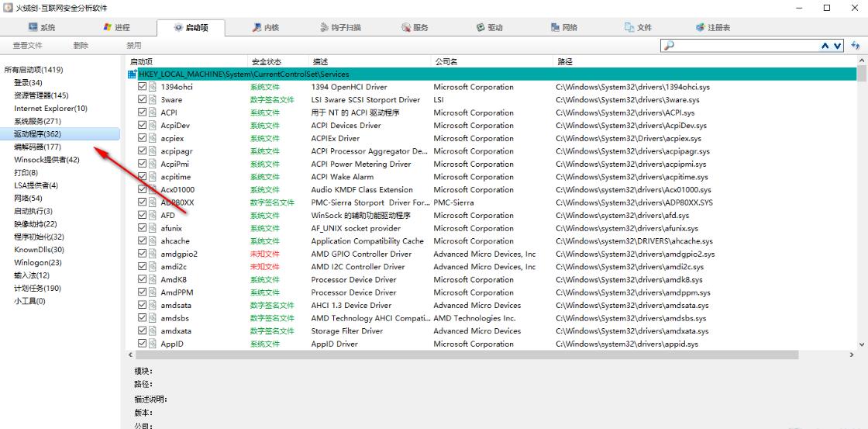868x429 pixels.
Task: Open the 注册表 tab
Action: [713, 27]
